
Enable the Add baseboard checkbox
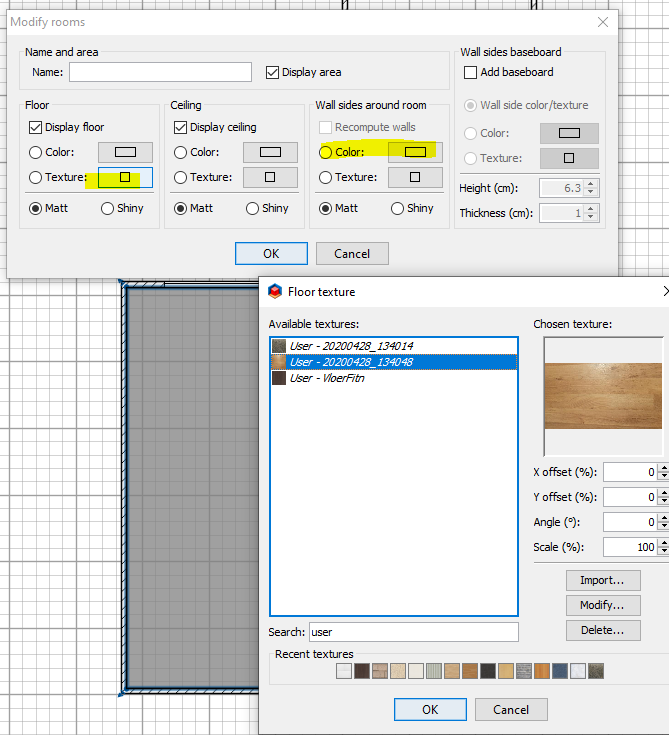pos(470,72)
